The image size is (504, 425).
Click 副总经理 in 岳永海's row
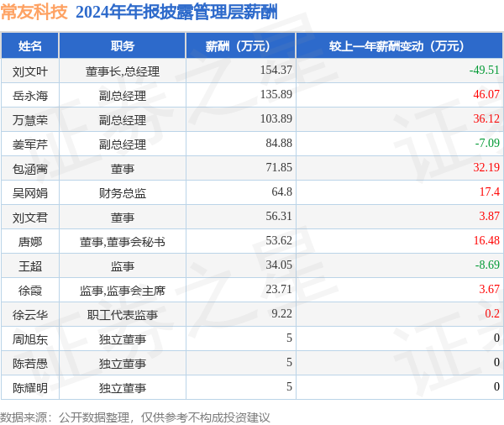pyautogui.click(x=123, y=96)
